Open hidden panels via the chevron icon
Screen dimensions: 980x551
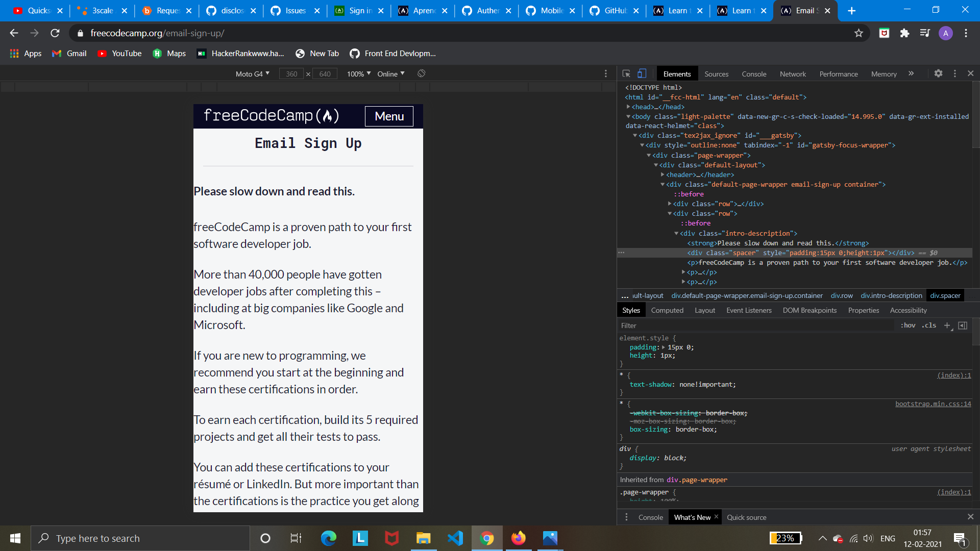911,73
